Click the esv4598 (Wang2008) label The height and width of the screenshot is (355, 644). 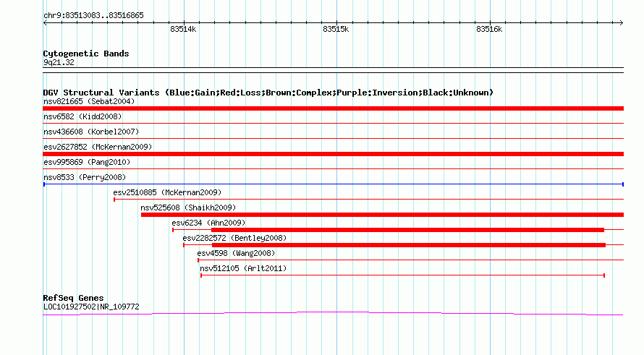tap(236, 253)
